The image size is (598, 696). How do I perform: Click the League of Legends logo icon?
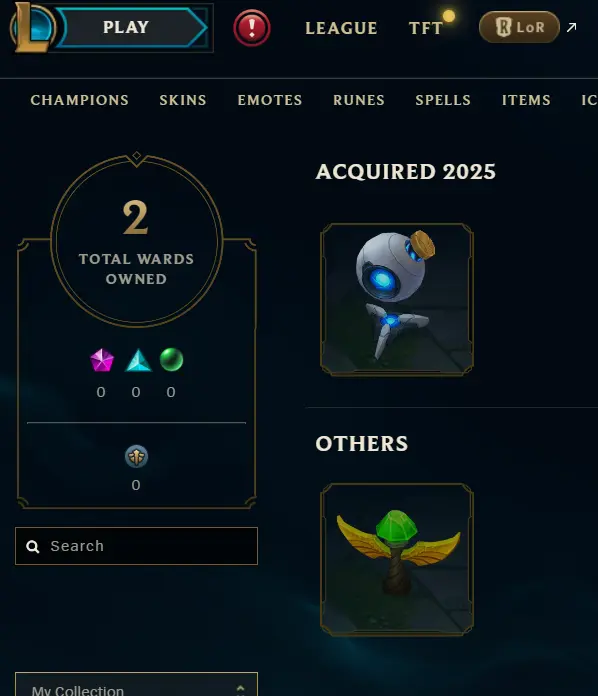(x=33, y=27)
